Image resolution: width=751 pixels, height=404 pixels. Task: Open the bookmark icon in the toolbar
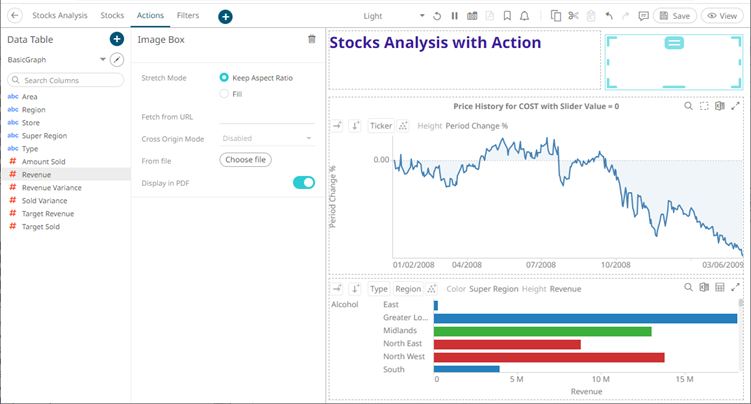click(x=507, y=16)
